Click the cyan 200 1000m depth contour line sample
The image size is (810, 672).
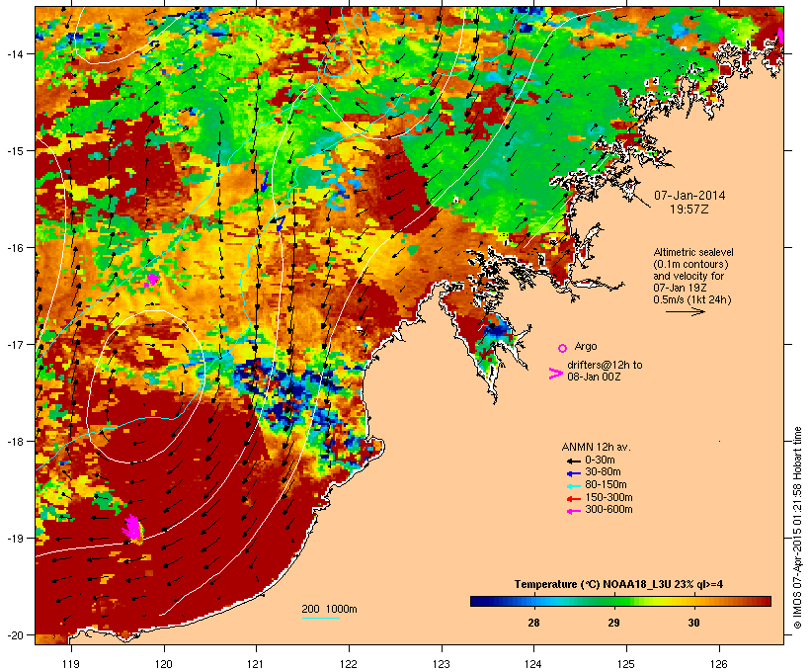[x=320, y=618]
